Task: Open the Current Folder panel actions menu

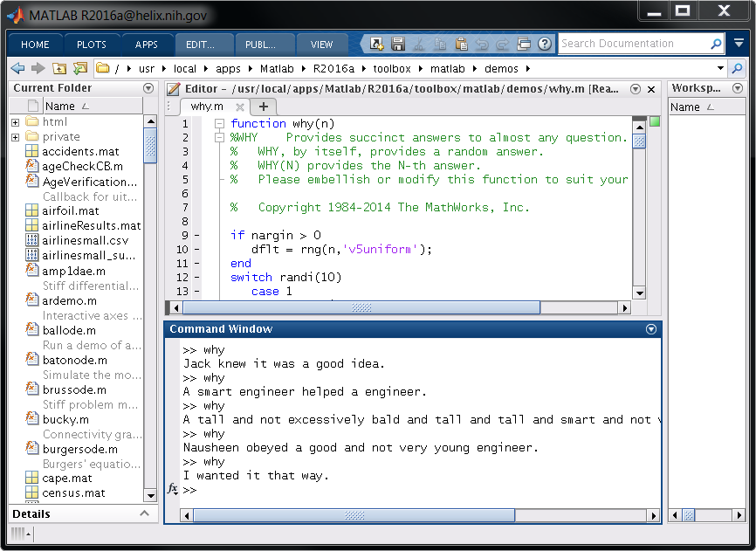Action: (x=148, y=88)
